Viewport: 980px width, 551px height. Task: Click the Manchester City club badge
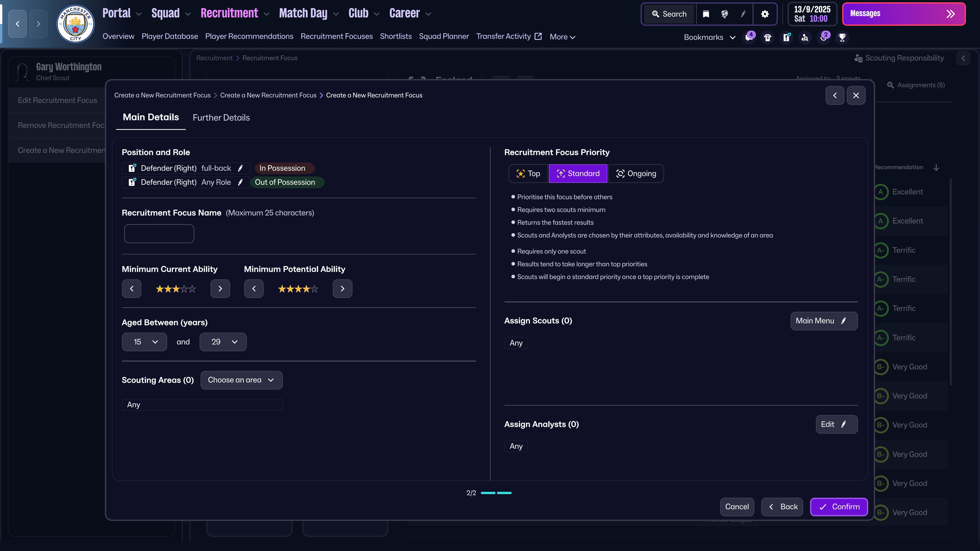coord(75,23)
